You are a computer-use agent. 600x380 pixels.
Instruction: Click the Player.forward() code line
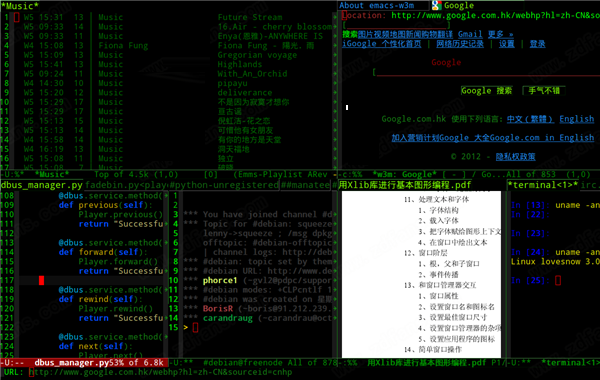(118, 262)
